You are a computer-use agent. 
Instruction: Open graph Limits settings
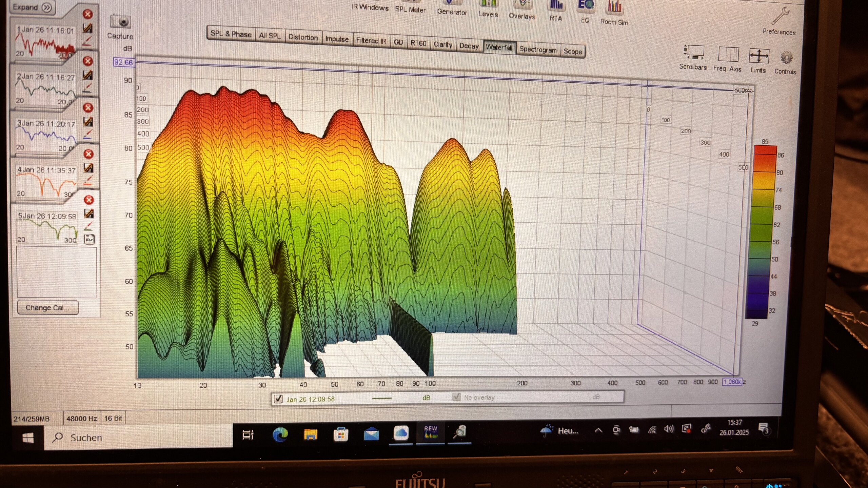[759, 56]
